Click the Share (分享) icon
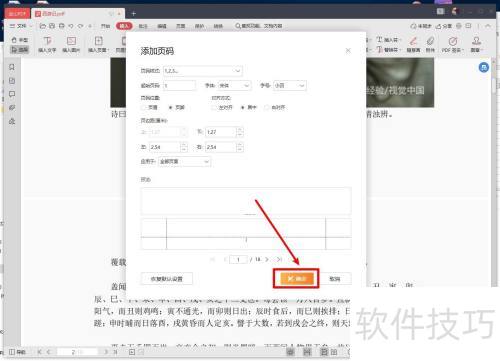The height and width of the screenshot is (361, 500). [x=444, y=26]
